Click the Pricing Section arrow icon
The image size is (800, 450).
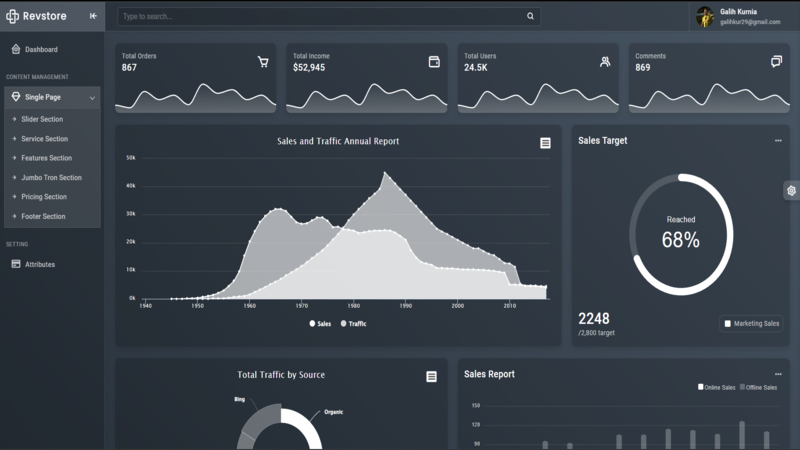pyautogui.click(x=14, y=196)
